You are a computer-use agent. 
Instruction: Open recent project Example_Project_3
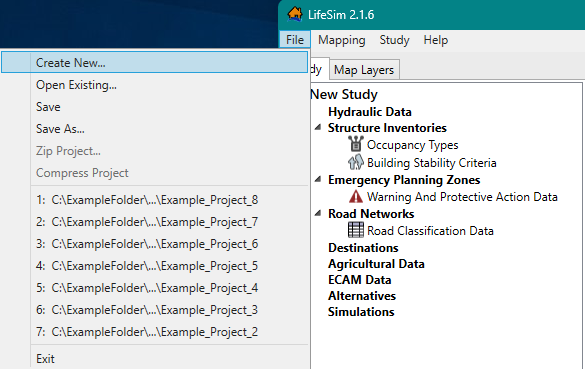tap(154, 310)
